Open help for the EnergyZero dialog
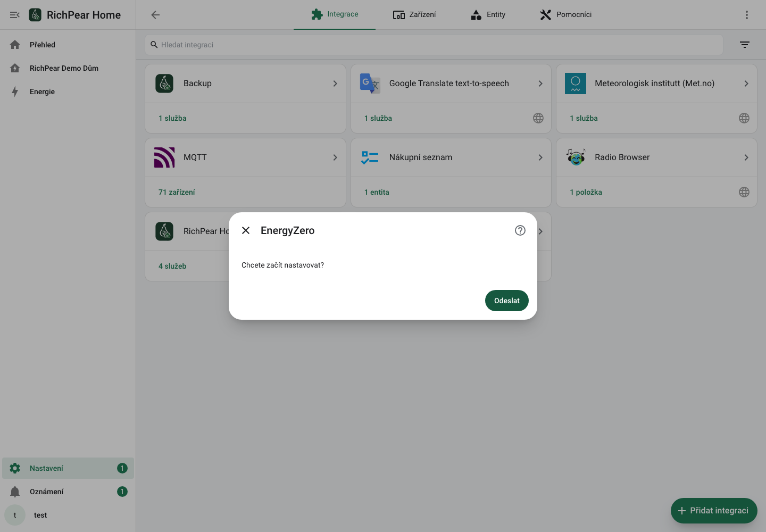This screenshot has height=532, width=766. (x=520, y=230)
